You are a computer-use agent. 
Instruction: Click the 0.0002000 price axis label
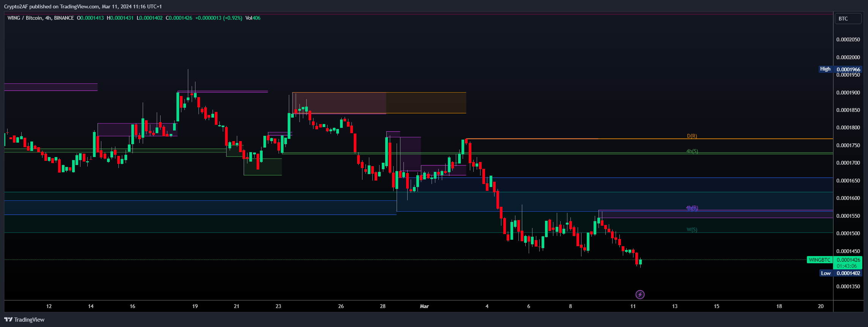click(x=848, y=57)
